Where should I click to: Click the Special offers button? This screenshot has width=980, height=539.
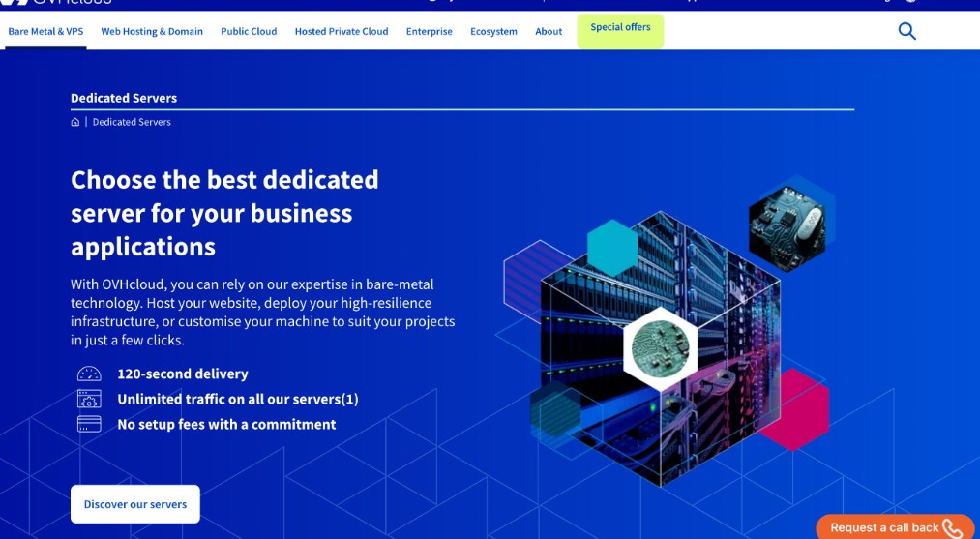tap(620, 31)
